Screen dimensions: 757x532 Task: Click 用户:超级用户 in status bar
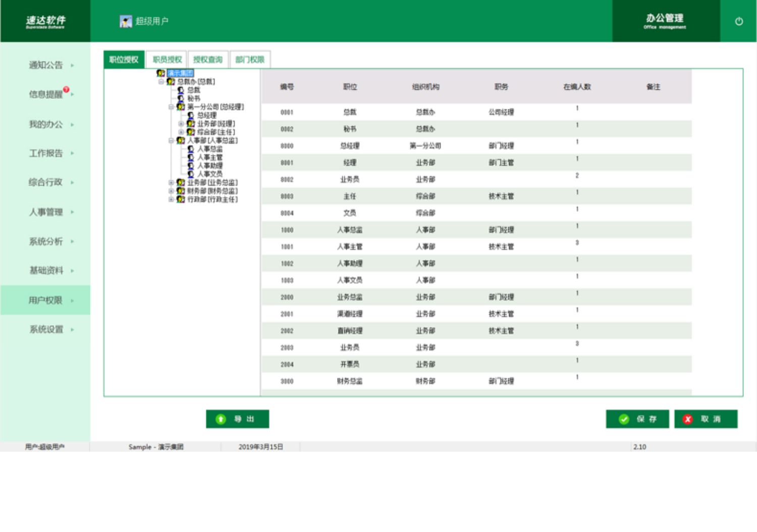45,447
